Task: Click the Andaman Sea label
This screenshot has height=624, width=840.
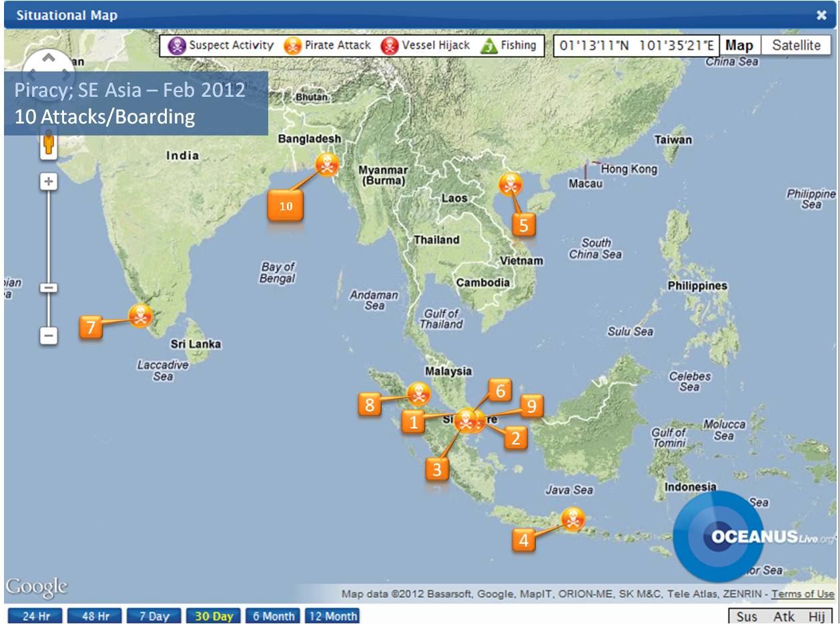Action: [x=374, y=300]
